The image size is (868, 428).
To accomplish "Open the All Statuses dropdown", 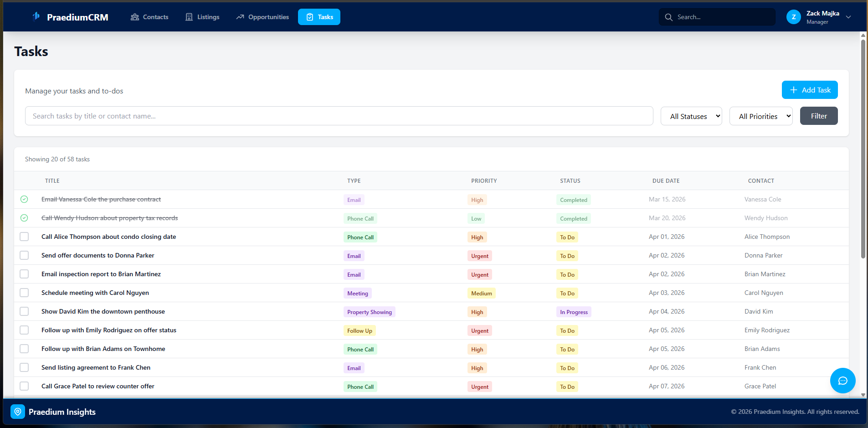I will tap(691, 116).
